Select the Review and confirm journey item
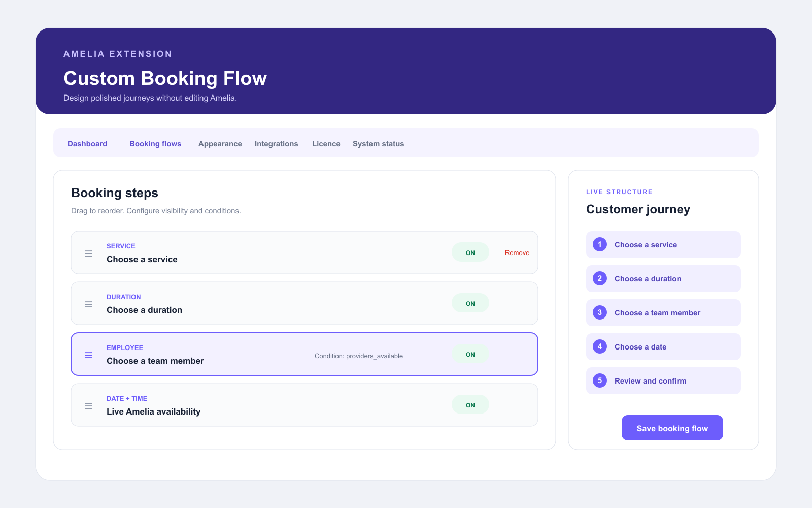This screenshot has width=812, height=508. [663, 380]
